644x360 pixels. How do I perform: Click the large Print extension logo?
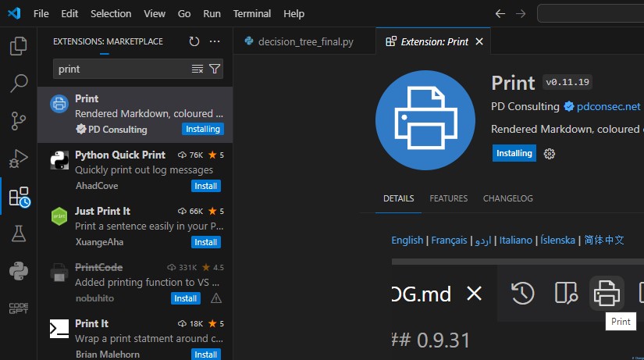click(x=425, y=120)
